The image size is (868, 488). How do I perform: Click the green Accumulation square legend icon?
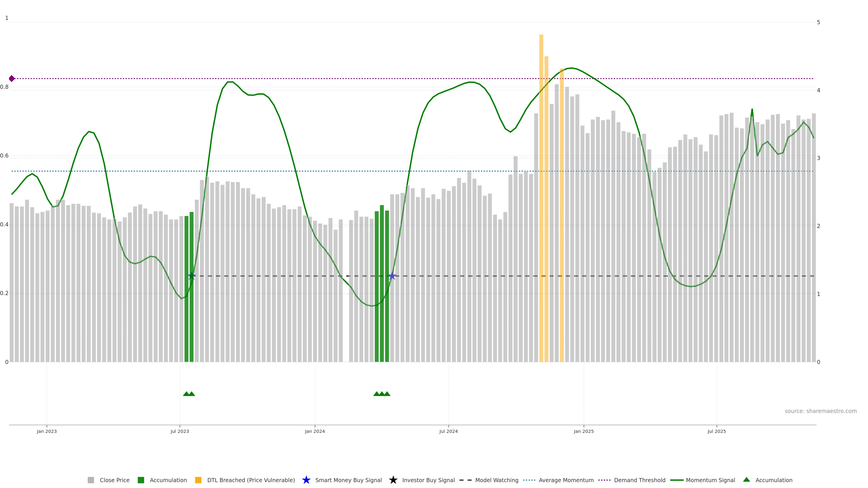[x=141, y=480]
